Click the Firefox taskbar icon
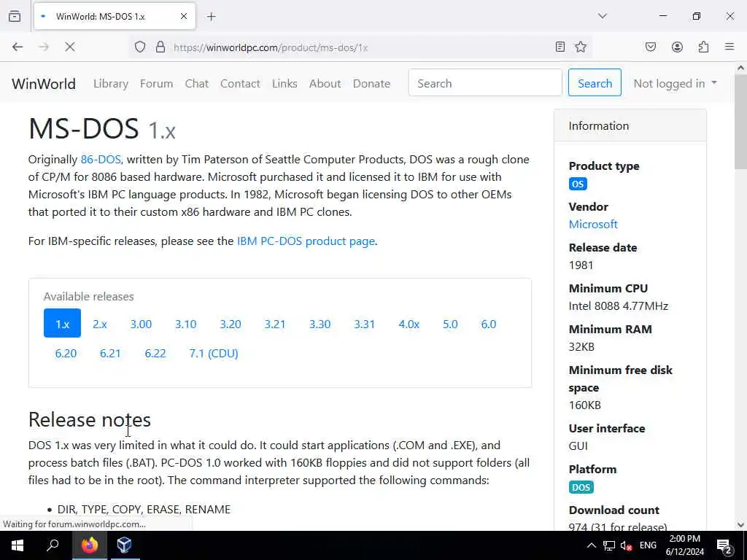 [89, 545]
